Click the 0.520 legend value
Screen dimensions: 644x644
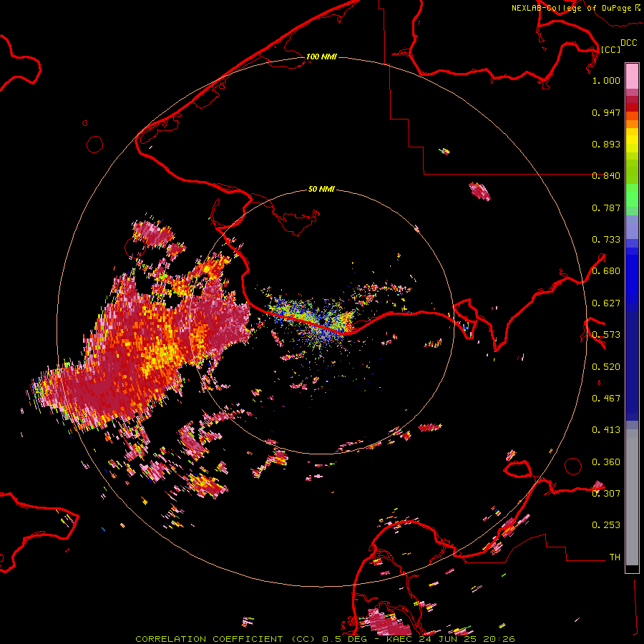[606, 367]
